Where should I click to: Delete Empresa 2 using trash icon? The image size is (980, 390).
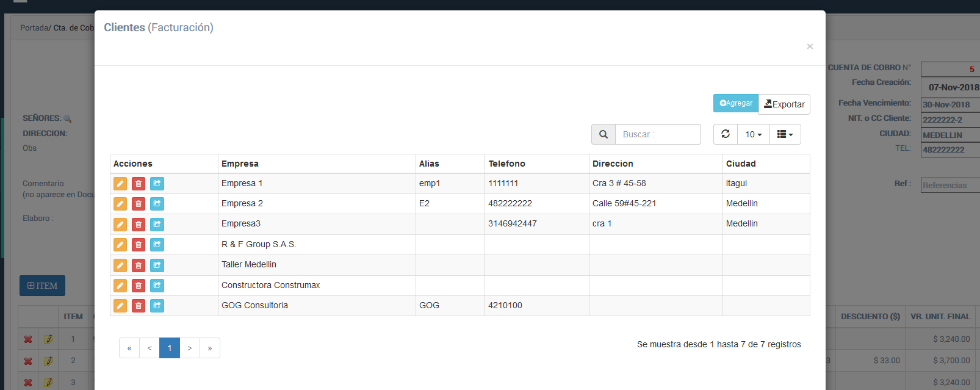(139, 204)
